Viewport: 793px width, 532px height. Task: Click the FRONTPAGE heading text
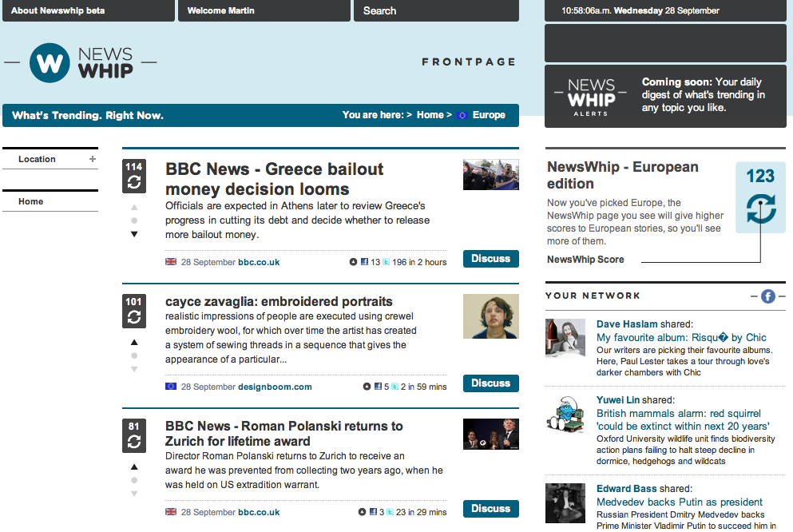tap(469, 62)
